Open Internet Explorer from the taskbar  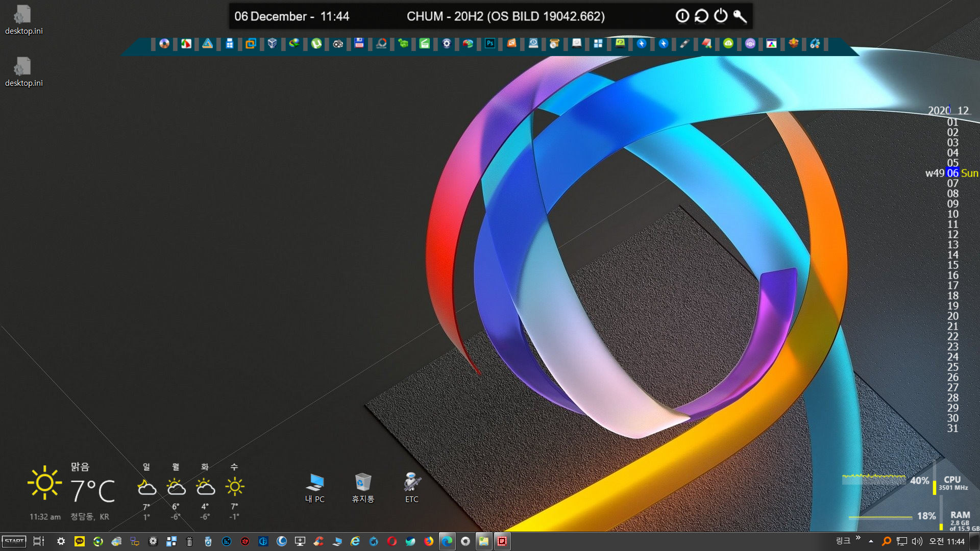(x=355, y=541)
